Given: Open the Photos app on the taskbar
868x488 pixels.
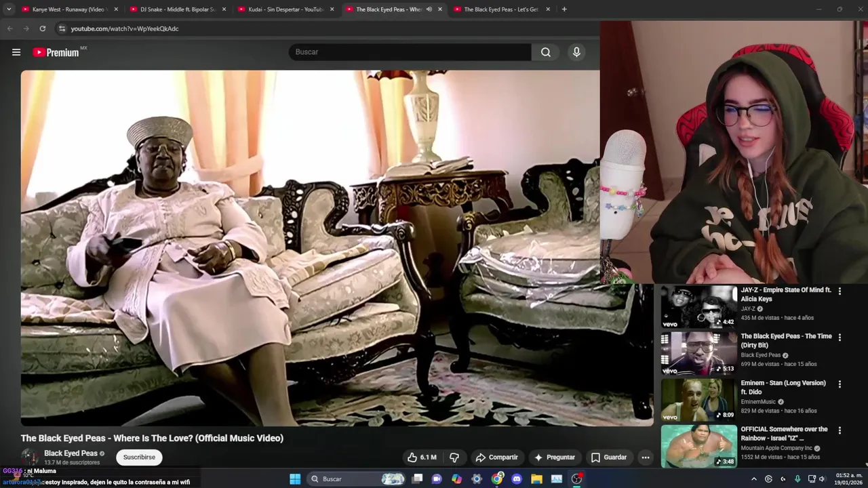Looking at the screenshot, I should pyautogui.click(x=557, y=479).
